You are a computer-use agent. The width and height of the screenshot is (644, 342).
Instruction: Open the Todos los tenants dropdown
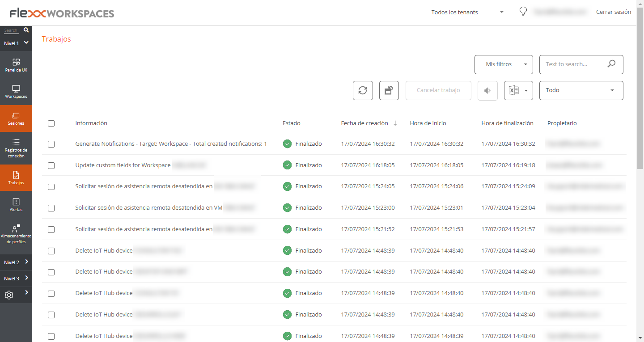467,12
